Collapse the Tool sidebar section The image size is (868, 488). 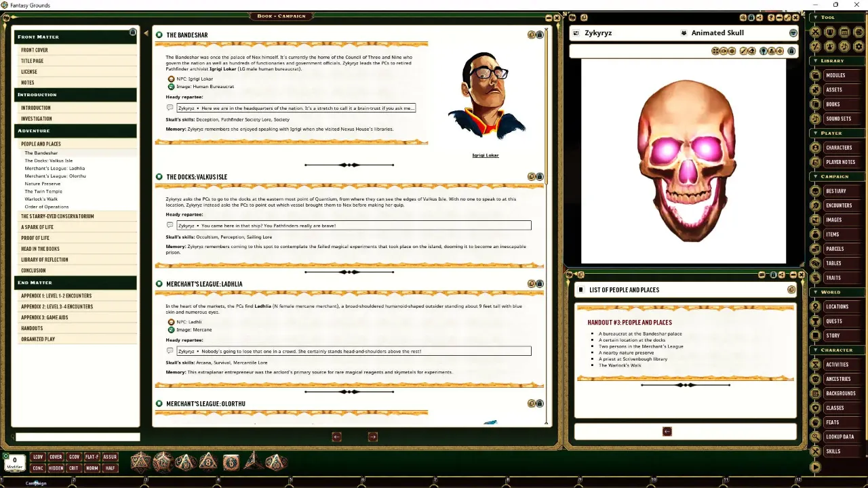pyautogui.click(x=815, y=17)
